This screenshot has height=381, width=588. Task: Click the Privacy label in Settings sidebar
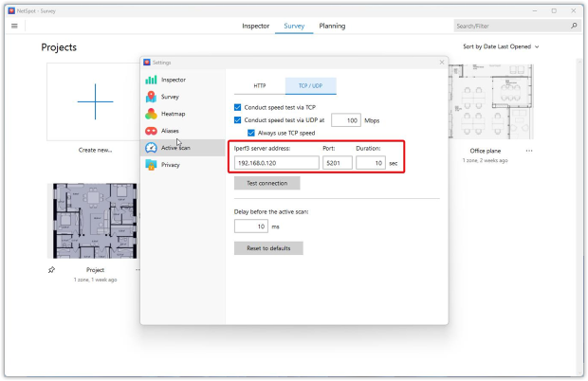(171, 165)
